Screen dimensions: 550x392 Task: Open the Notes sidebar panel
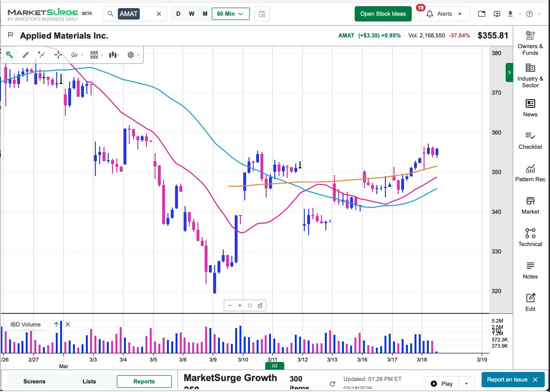tap(530, 270)
